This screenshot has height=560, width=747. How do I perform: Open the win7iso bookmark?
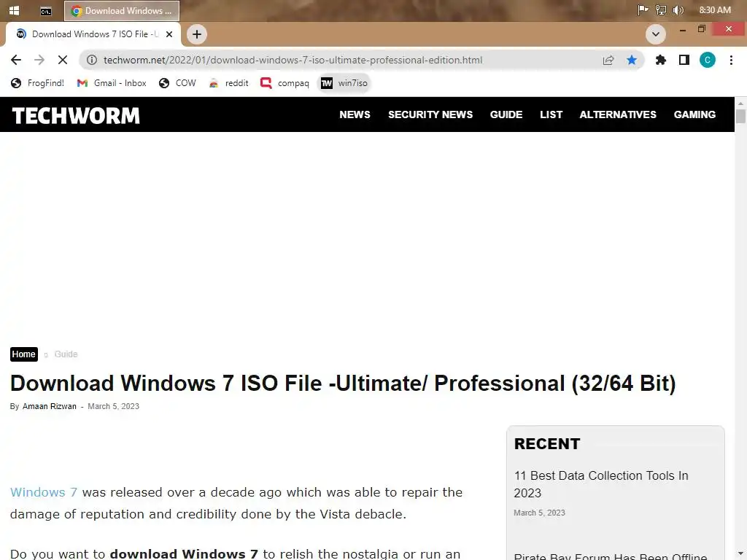344,83
